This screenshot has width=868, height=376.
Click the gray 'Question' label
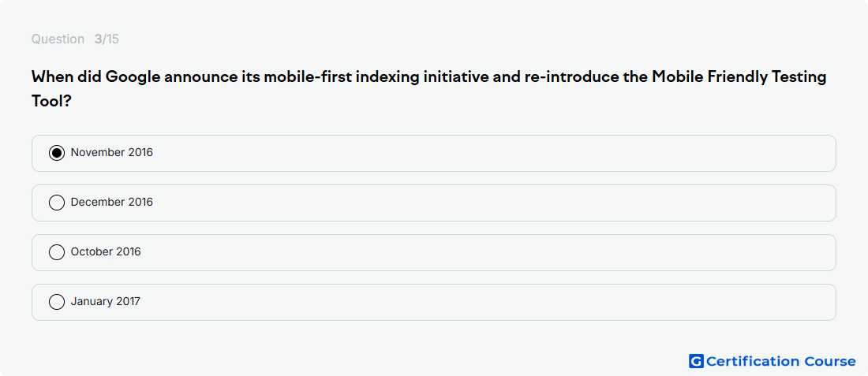click(58, 39)
